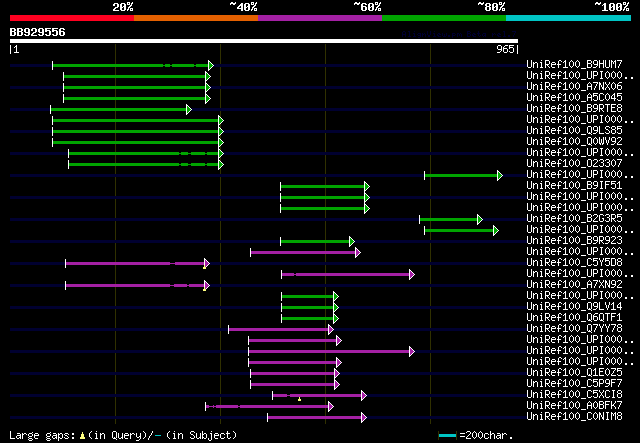The width and height of the screenshot is (640, 443).
Task: Select the BB929556 query name
Action: tap(37, 32)
